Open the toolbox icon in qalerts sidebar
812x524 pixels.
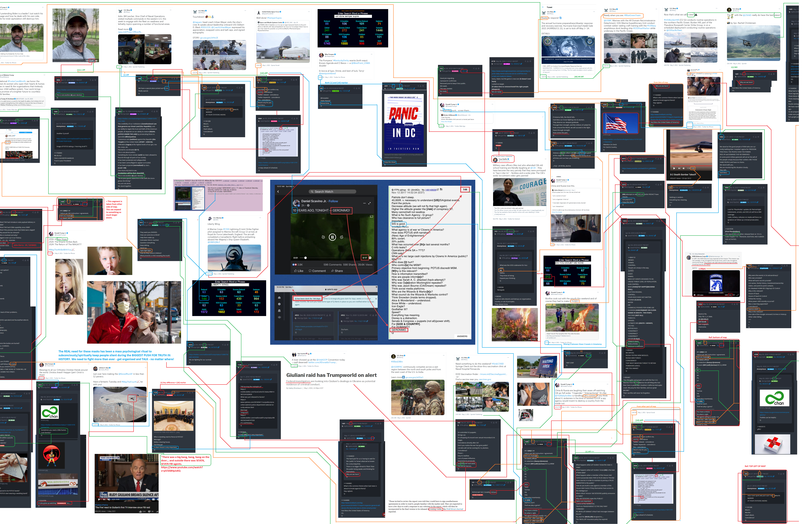tap(279, 298)
